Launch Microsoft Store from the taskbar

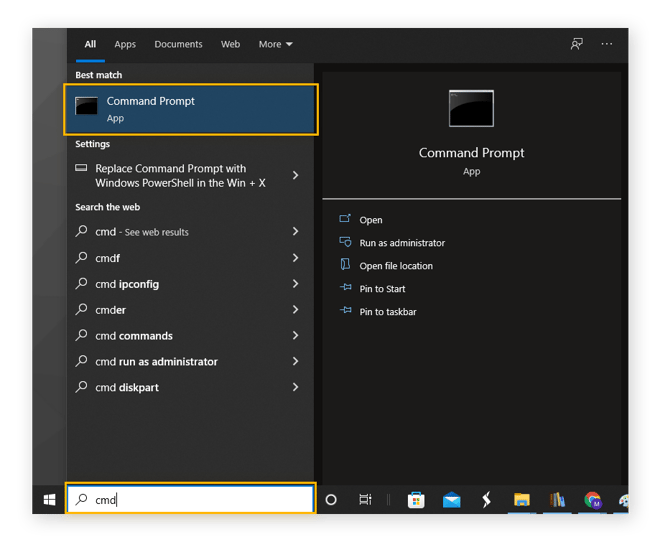[x=415, y=499]
